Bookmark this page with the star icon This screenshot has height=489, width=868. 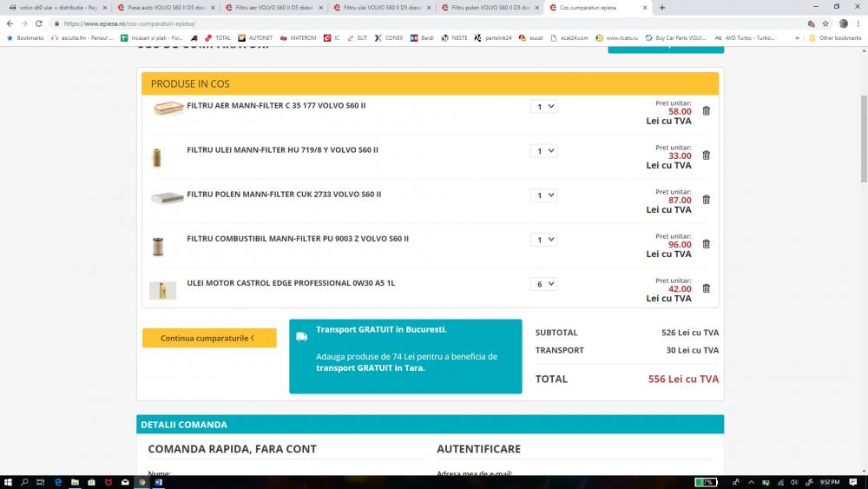[825, 23]
